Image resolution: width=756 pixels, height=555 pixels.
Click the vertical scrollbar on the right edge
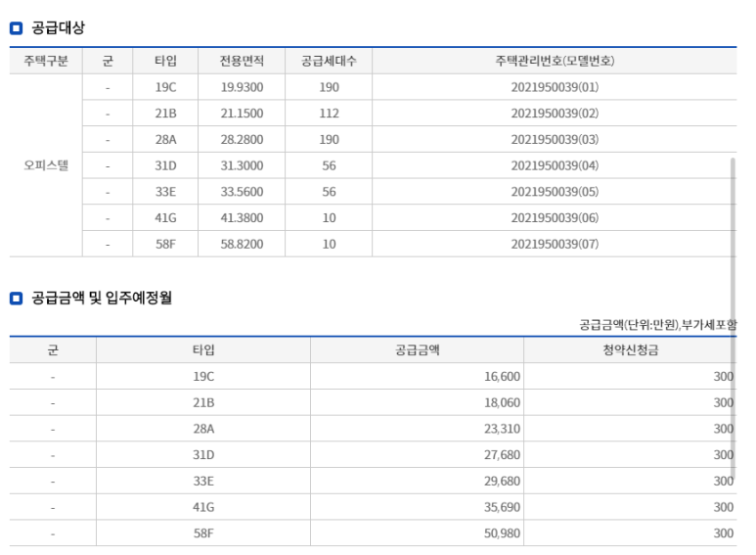pos(733,318)
